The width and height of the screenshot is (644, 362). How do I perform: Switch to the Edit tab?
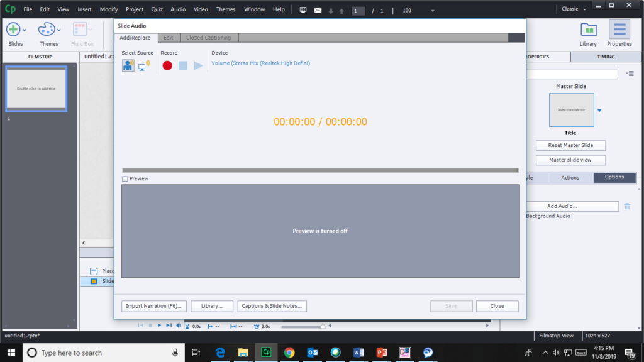click(169, 38)
